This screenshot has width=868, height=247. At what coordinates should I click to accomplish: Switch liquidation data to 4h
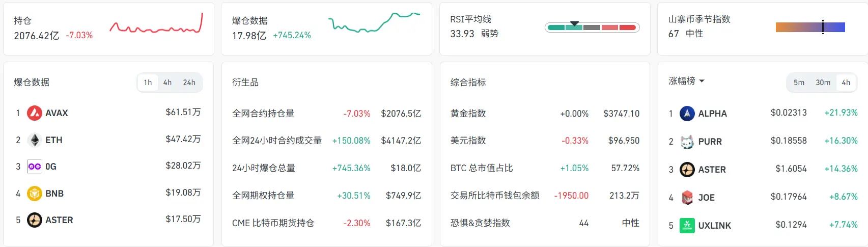tap(167, 83)
